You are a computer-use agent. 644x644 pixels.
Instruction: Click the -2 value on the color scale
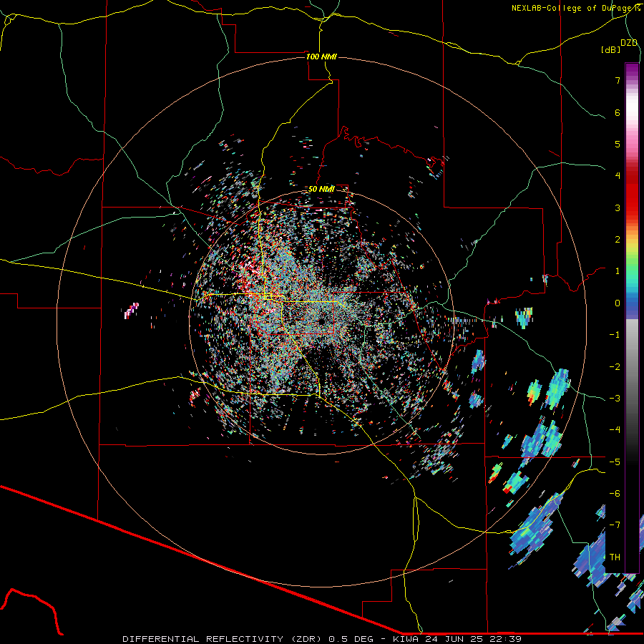(615, 366)
